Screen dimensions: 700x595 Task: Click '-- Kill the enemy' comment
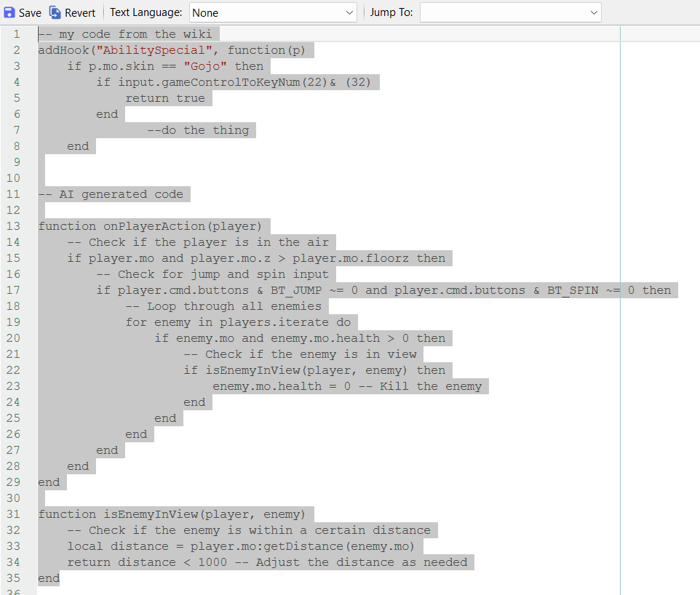tap(420, 386)
